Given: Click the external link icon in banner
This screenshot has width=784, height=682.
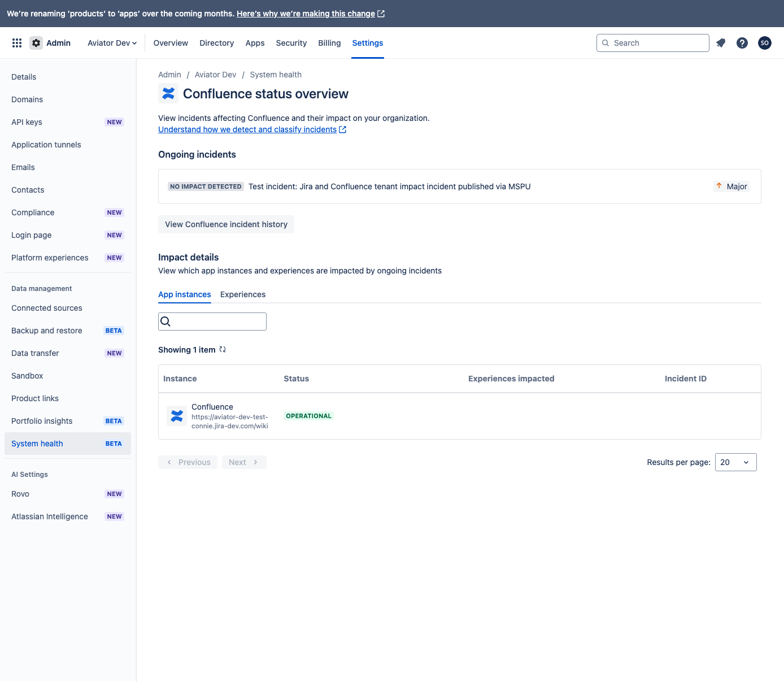Looking at the screenshot, I should [x=381, y=14].
